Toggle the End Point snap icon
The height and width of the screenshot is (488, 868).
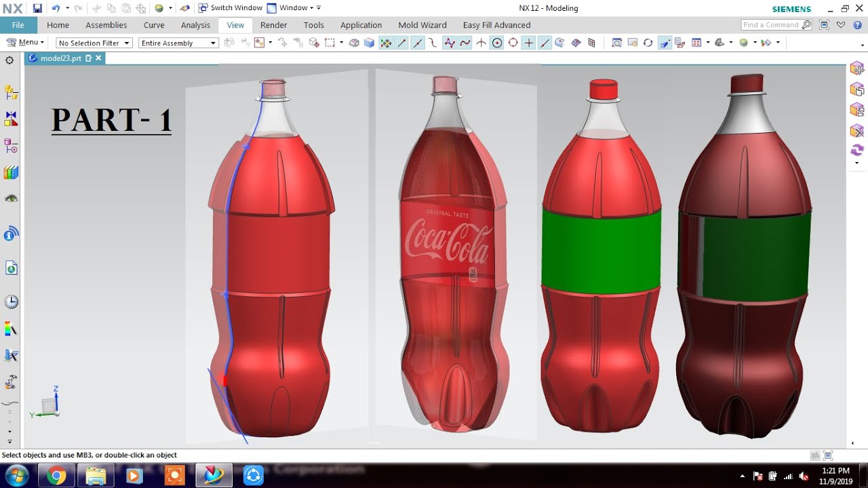point(401,43)
